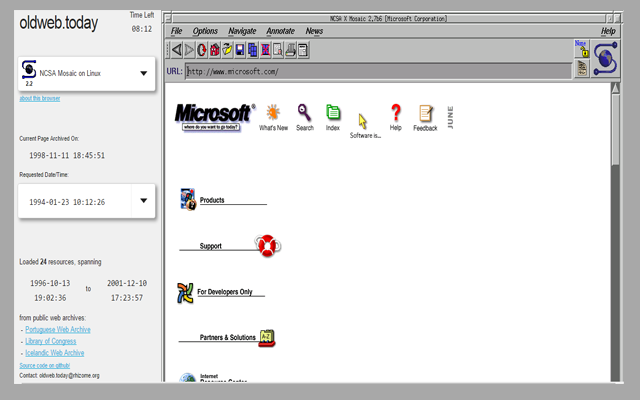Click the red question mark Help icon
The image size is (640, 400).
tap(396, 112)
